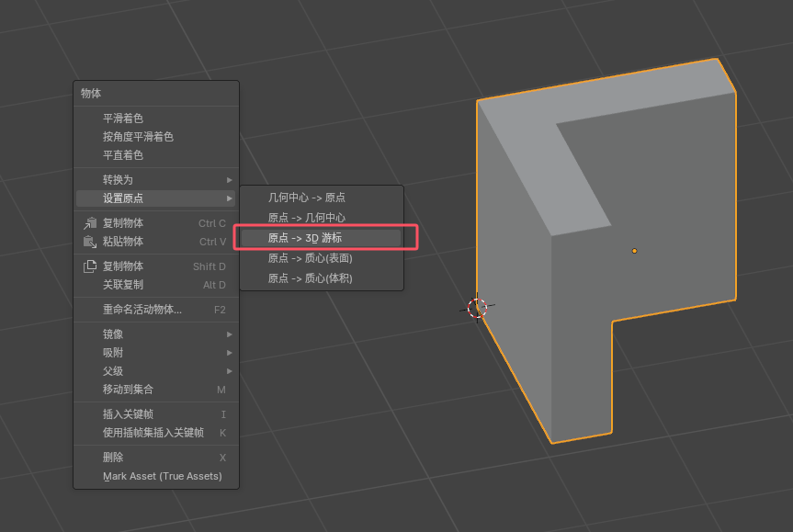Screen dimensions: 793x532
Task: Expand the 父级 submenu arrow
Action: pos(230,371)
